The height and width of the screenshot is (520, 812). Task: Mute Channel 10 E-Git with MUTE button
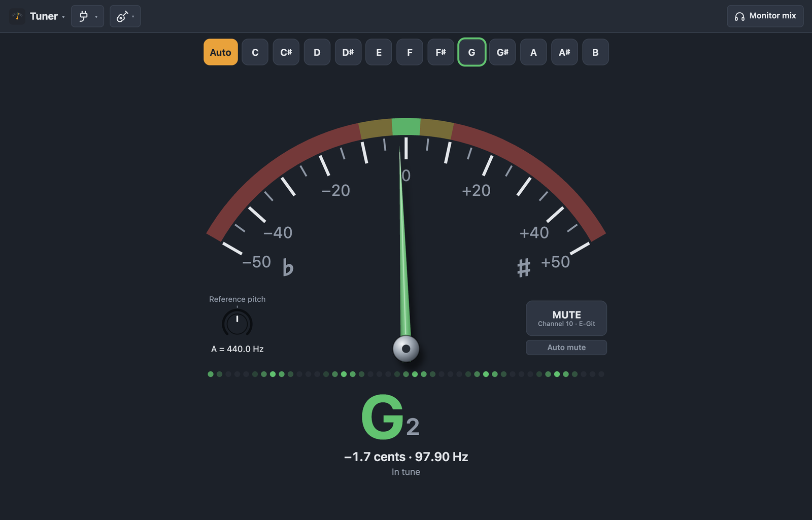point(566,318)
